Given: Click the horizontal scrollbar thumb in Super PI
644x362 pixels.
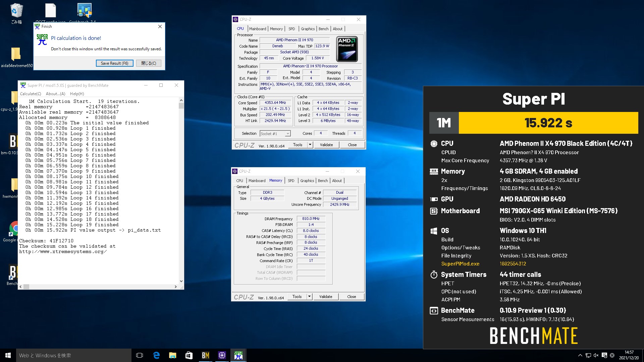Looking at the screenshot, I should (26, 287).
